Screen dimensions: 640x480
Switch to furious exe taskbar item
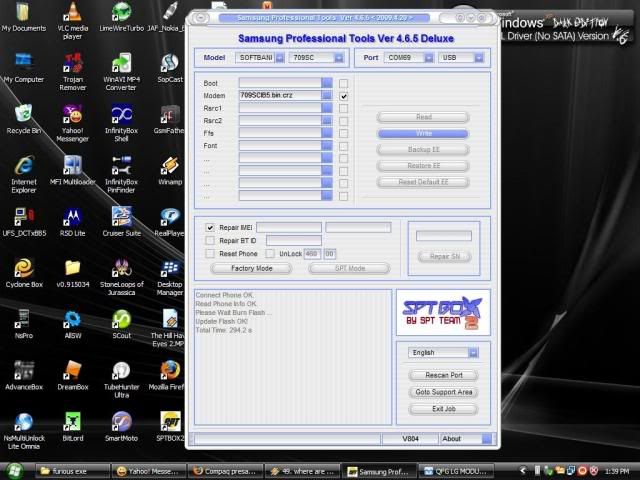[72, 471]
